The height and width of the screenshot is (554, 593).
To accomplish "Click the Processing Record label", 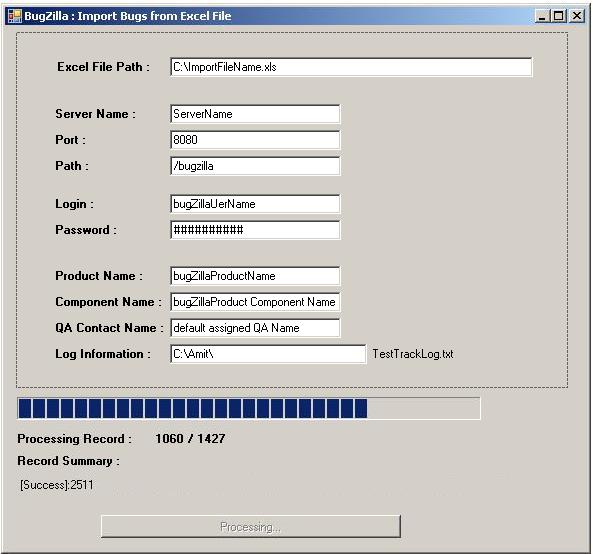I will coord(74,439).
